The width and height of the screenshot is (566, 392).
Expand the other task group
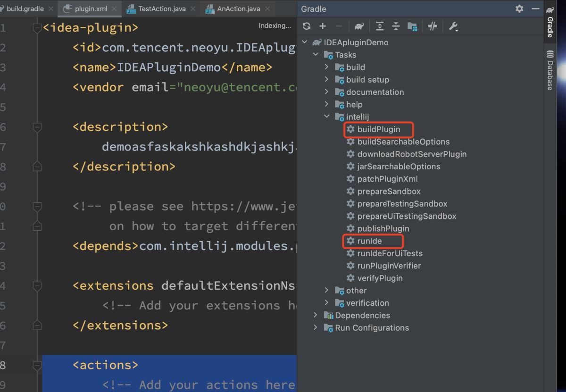(x=326, y=291)
